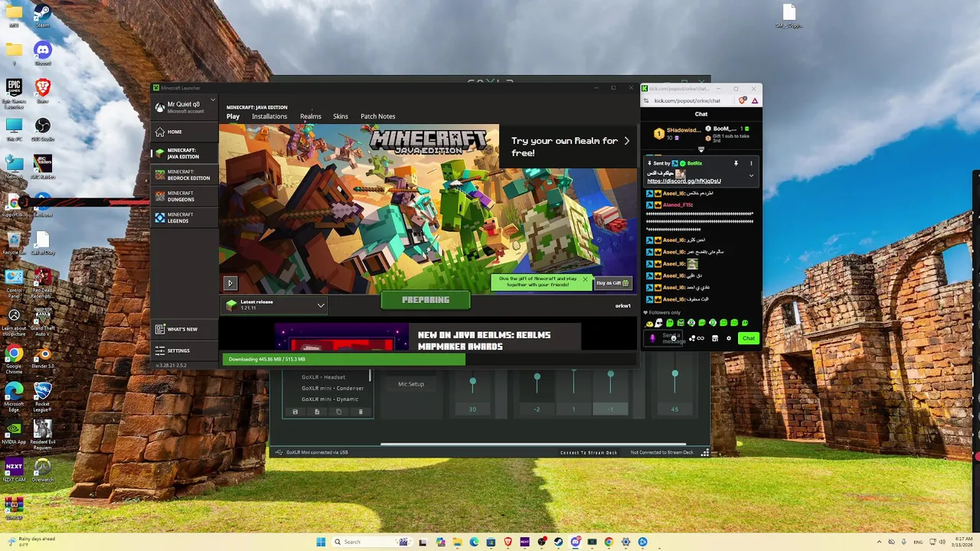980x551 pixels.
Task: Switch to the Realms tab
Action: [310, 116]
